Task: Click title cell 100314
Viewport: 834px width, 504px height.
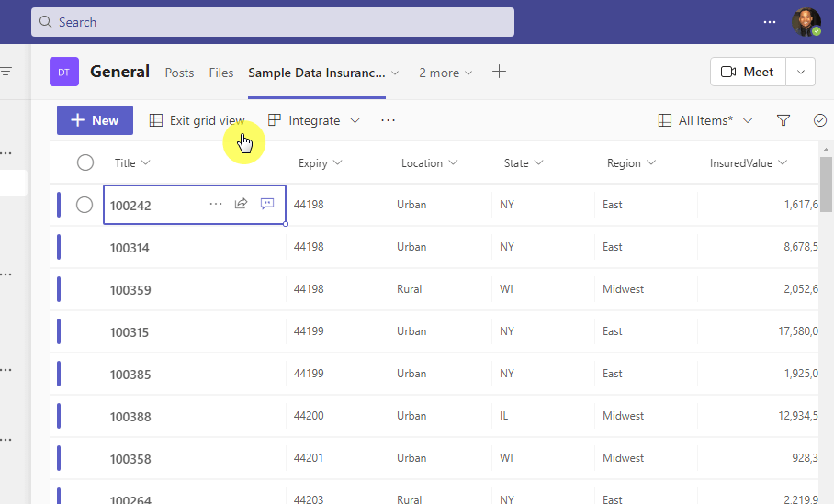Action: pyautogui.click(x=194, y=248)
